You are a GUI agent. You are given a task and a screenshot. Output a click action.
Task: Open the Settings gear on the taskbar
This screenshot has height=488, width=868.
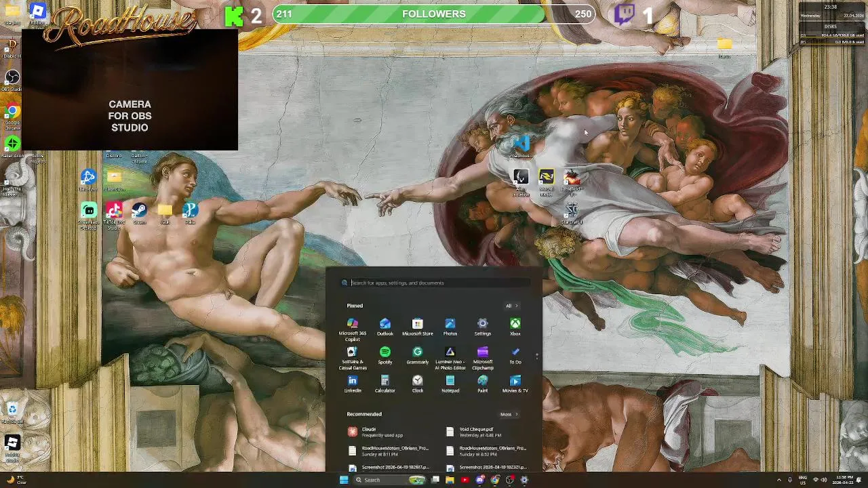pyautogui.click(x=524, y=480)
